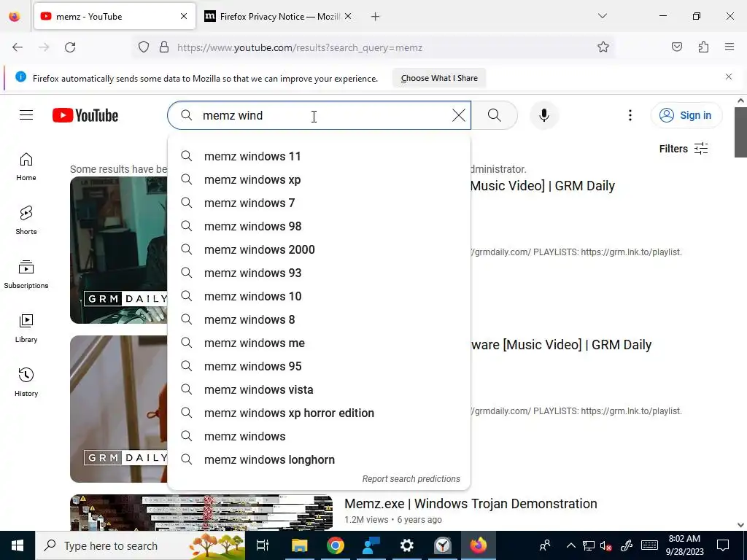The image size is (747, 560).
Task: Submit search with the magnifier button
Action: point(495,115)
